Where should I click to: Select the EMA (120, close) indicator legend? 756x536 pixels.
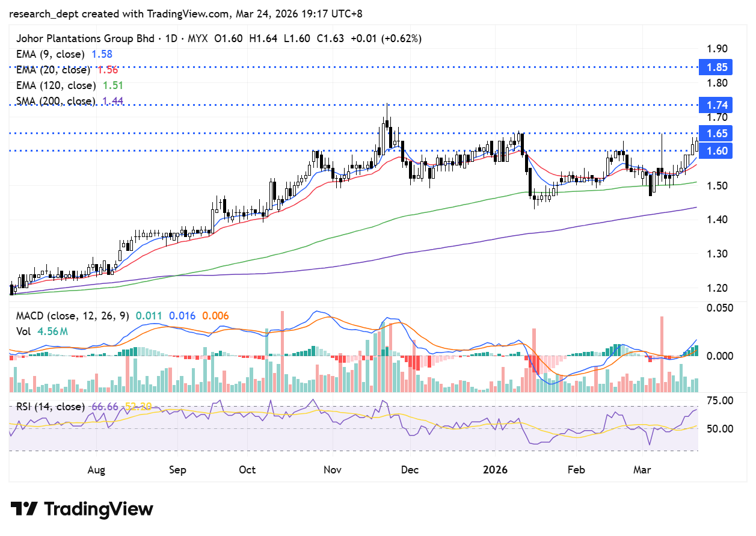[56, 85]
